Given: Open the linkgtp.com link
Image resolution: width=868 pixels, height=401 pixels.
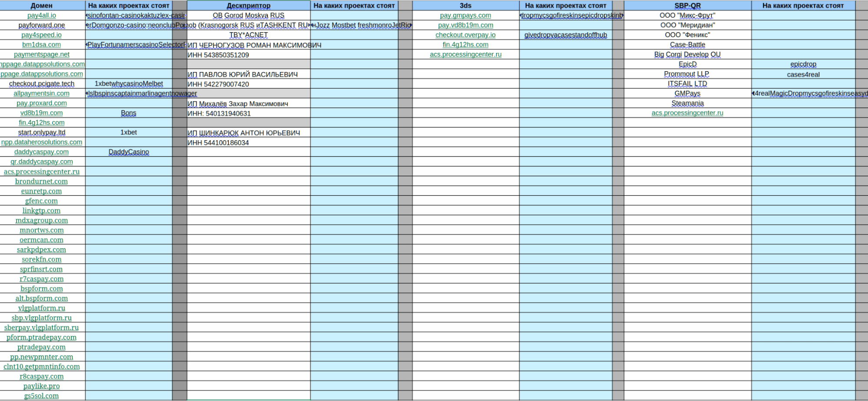Looking at the screenshot, I should [42, 211].
